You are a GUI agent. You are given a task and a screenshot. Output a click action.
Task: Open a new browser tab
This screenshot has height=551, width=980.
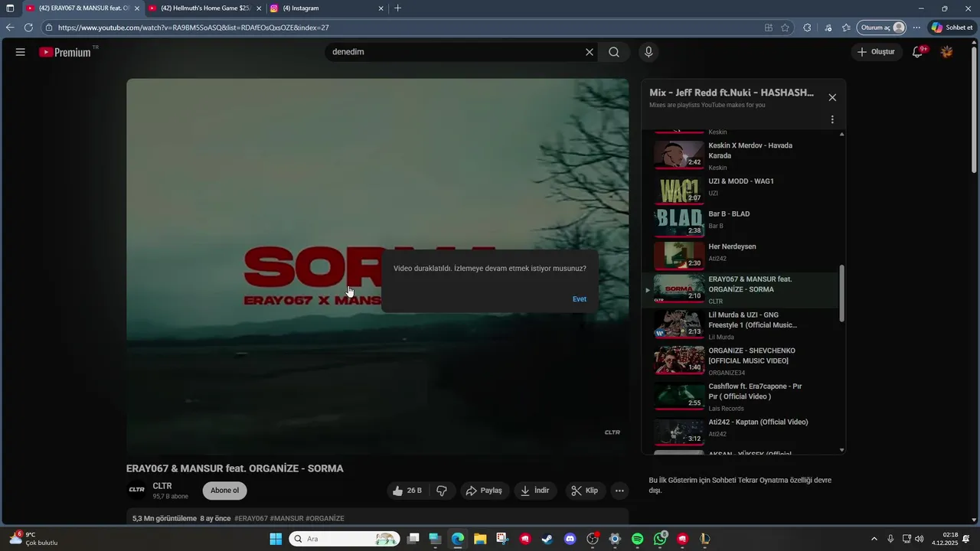(397, 8)
